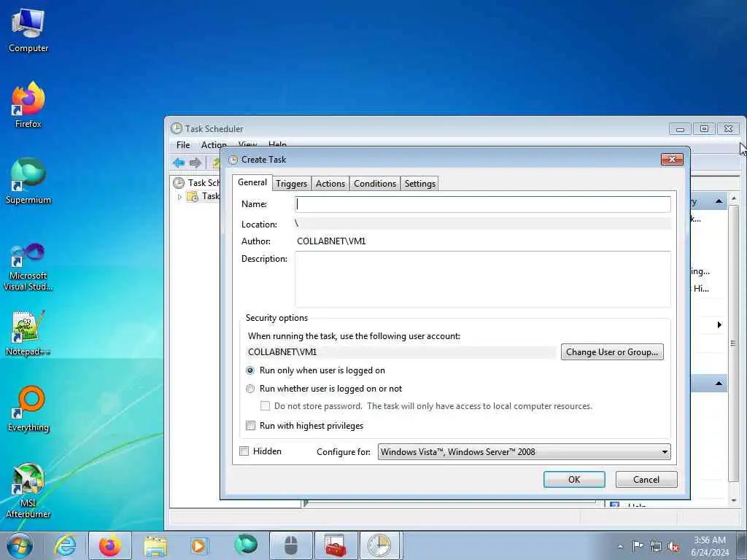
Task: Click the Actions pane scroll up arrow
Action: (x=734, y=198)
